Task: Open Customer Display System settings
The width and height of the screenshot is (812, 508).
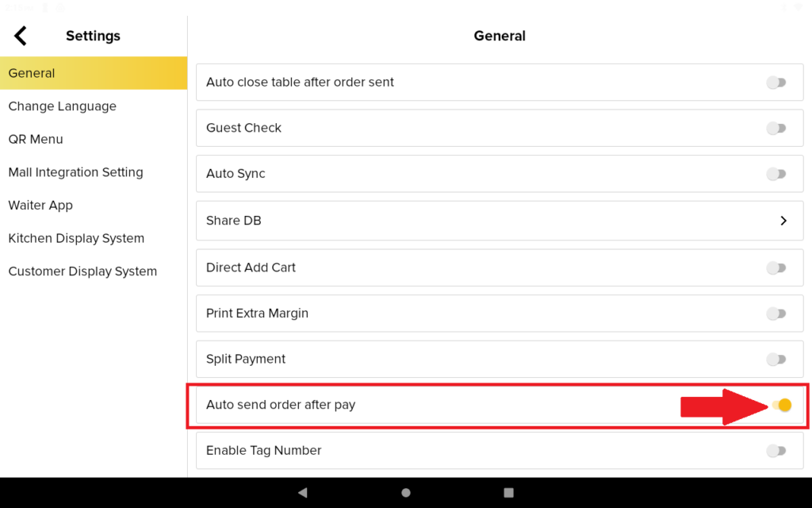Action: click(x=82, y=271)
